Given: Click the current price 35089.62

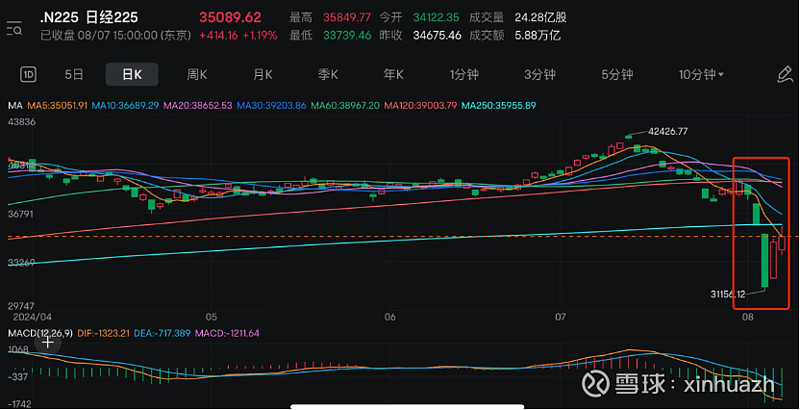Looking at the screenshot, I should [x=231, y=18].
